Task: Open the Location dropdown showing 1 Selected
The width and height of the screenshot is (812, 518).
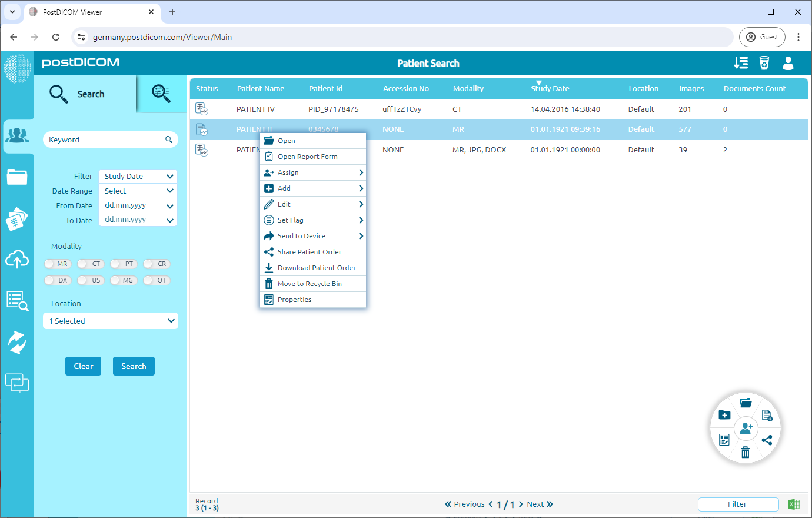Action: tap(110, 321)
